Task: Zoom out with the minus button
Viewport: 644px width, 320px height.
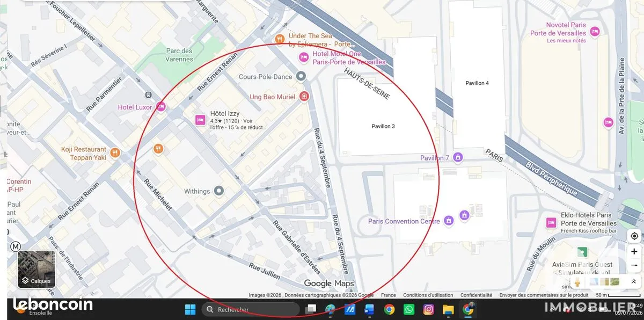Action: pos(634,265)
